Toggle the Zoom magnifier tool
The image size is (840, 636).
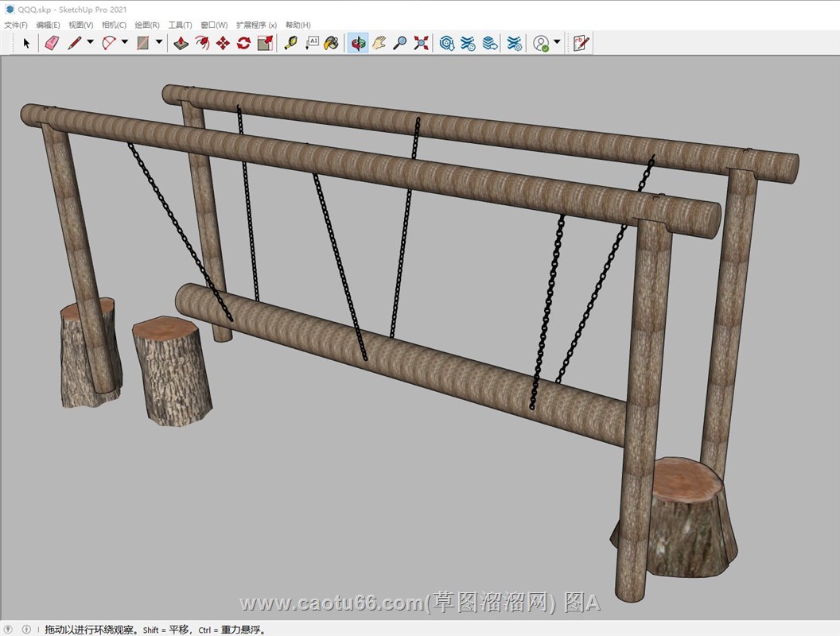click(400, 43)
